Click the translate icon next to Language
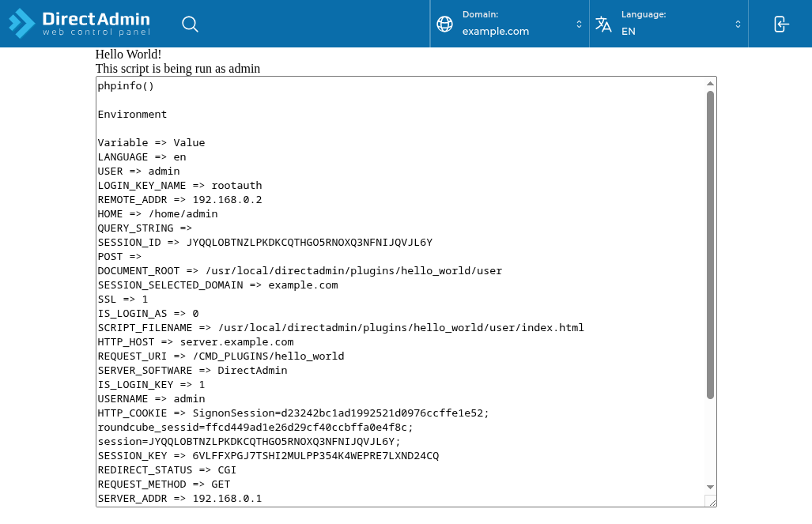Viewport: 812px width, 524px height. 603,24
